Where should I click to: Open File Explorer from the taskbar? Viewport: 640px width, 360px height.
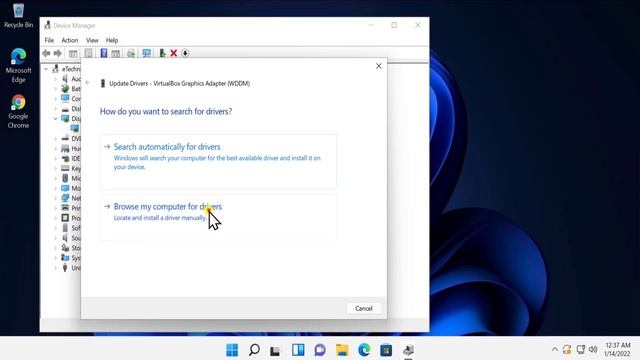coord(342,350)
